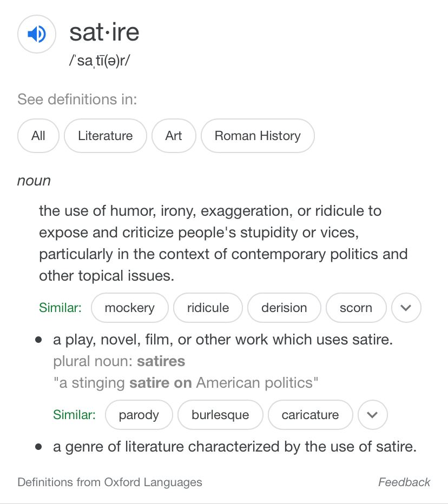448x504 pixels.
Task: Click the ridicule synonym chip
Action: [x=208, y=307]
